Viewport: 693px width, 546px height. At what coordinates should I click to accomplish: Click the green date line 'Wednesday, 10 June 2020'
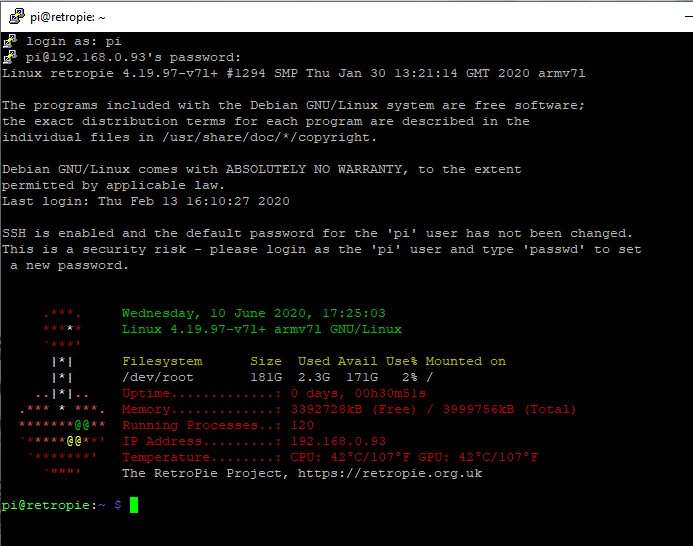point(253,313)
